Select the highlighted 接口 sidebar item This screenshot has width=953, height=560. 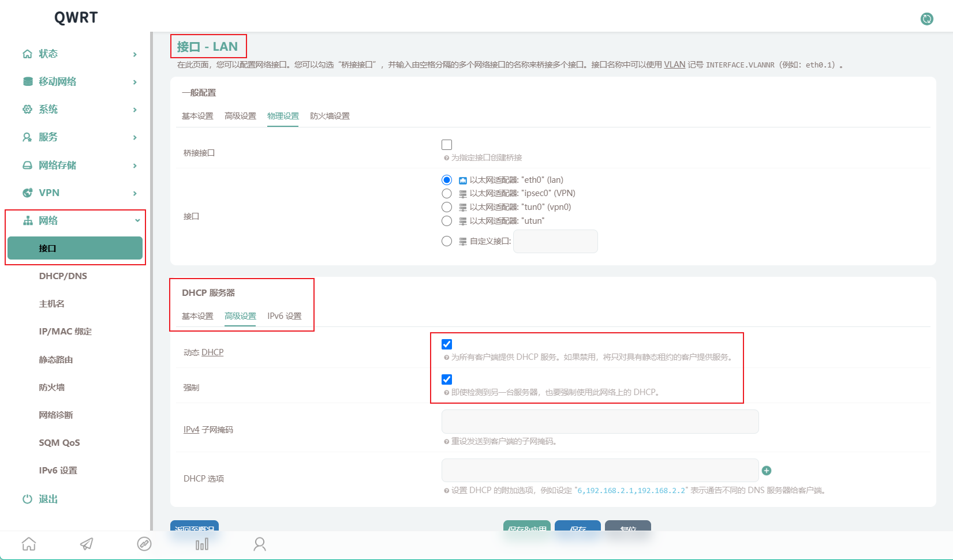pyautogui.click(x=75, y=248)
